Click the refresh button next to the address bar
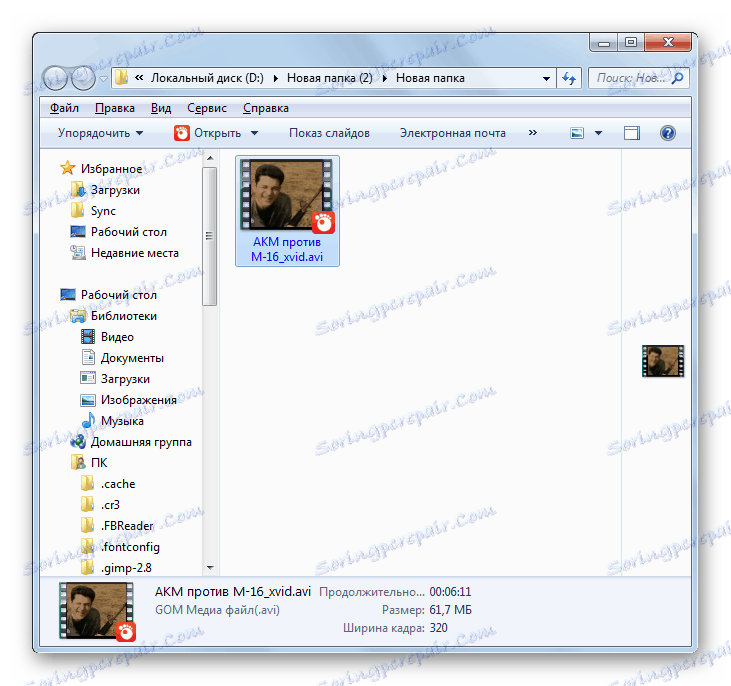Image resolution: width=731 pixels, height=686 pixels. pyautogui.click(x=569, y=78)
